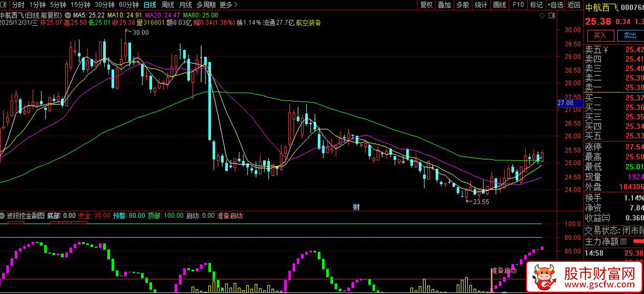Toggle 叠加 overlay comparison
Viewport: 644px width, 294px height.
click(444, 5)
